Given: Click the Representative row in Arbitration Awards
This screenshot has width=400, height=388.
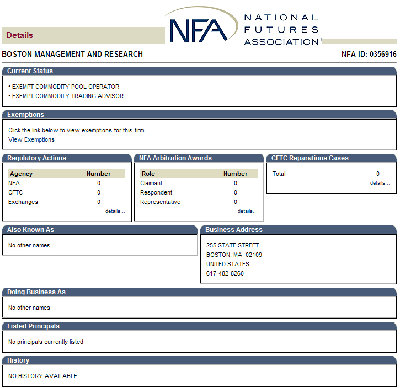Looking at the screenshot, I should [x=199, y=202].
